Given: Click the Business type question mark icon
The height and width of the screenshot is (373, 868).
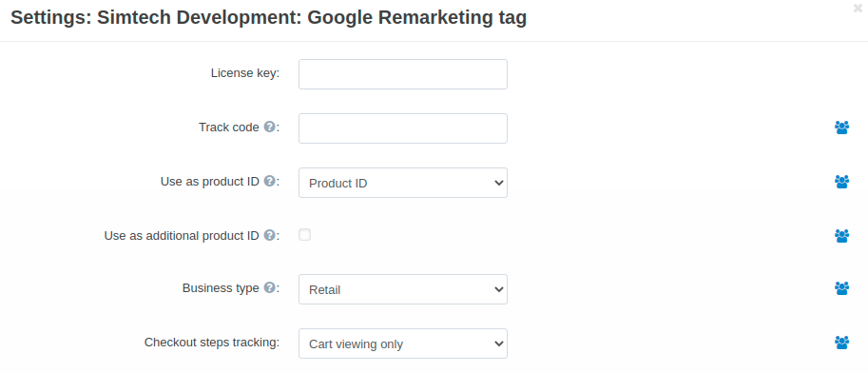Looking at the screenshot, I should coord(270,287).
